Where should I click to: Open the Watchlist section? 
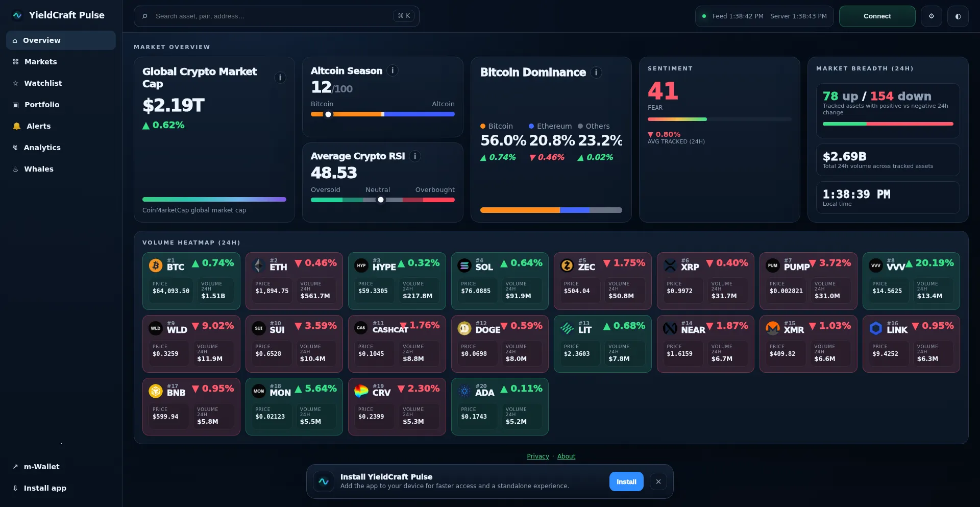click(x=61, y=83)
